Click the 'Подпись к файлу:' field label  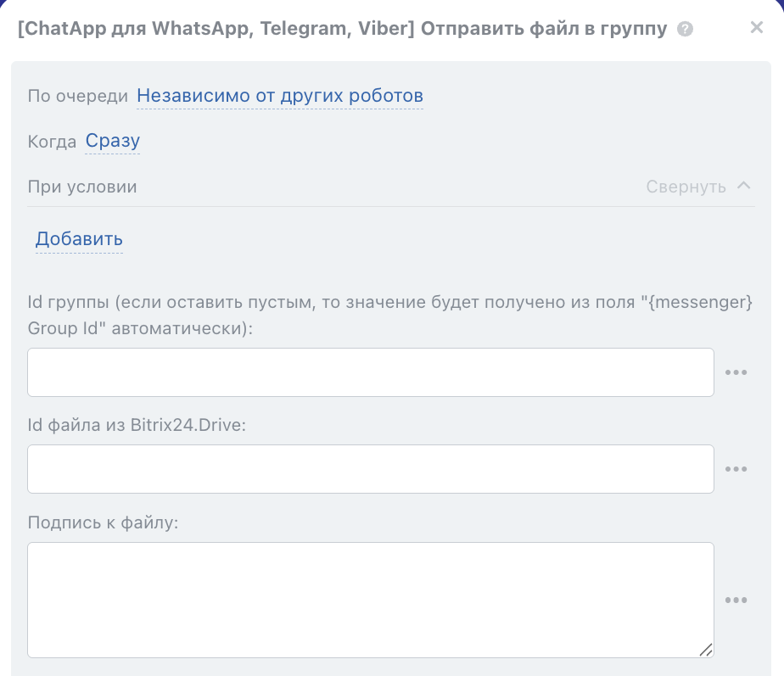click(x=104, y=522)
